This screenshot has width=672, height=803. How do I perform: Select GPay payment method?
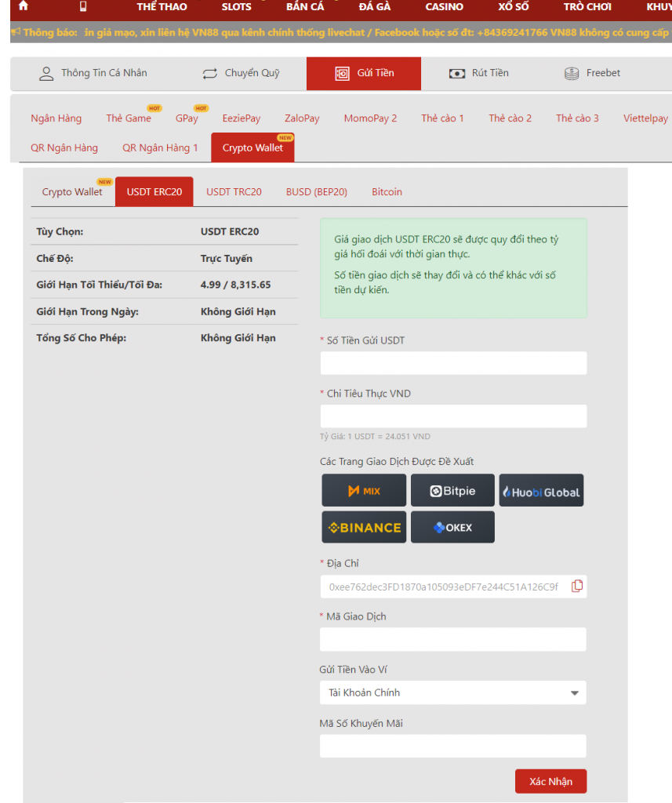(187, 118)
